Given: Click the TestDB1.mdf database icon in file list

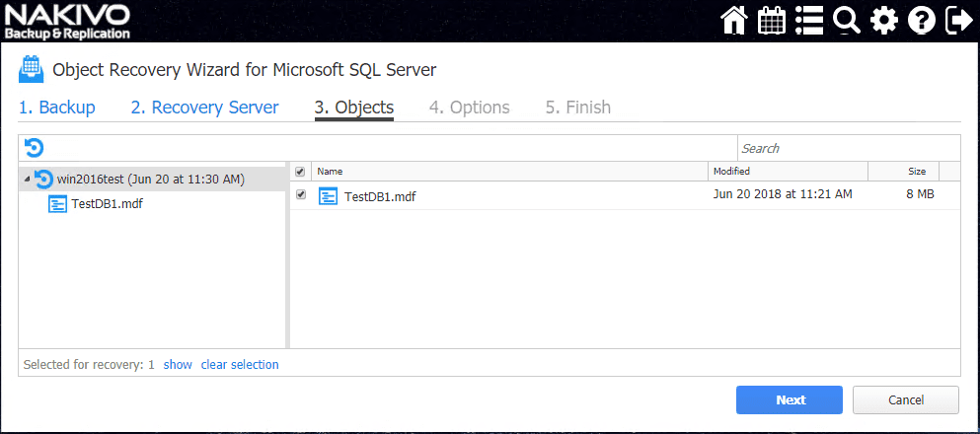Looking at the screenshot, I should click(x=328, y=196).
